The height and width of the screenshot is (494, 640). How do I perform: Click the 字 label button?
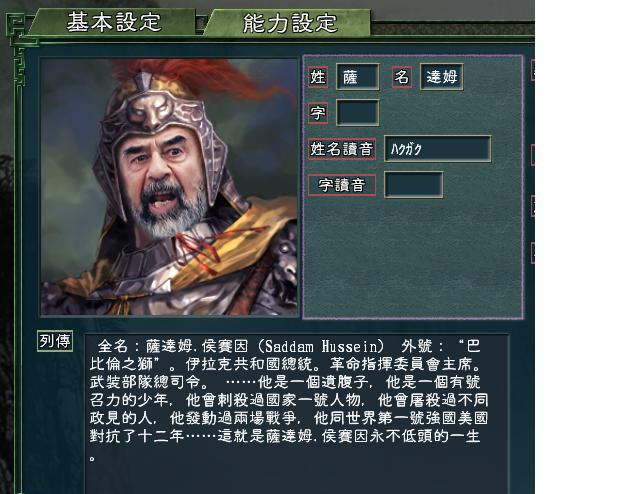point(318,113)
